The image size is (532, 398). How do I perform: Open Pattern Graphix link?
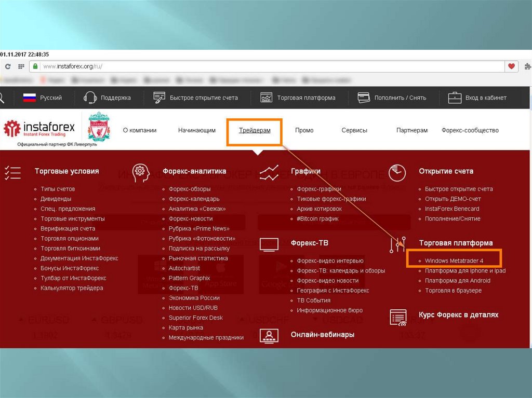click(189, 278)
